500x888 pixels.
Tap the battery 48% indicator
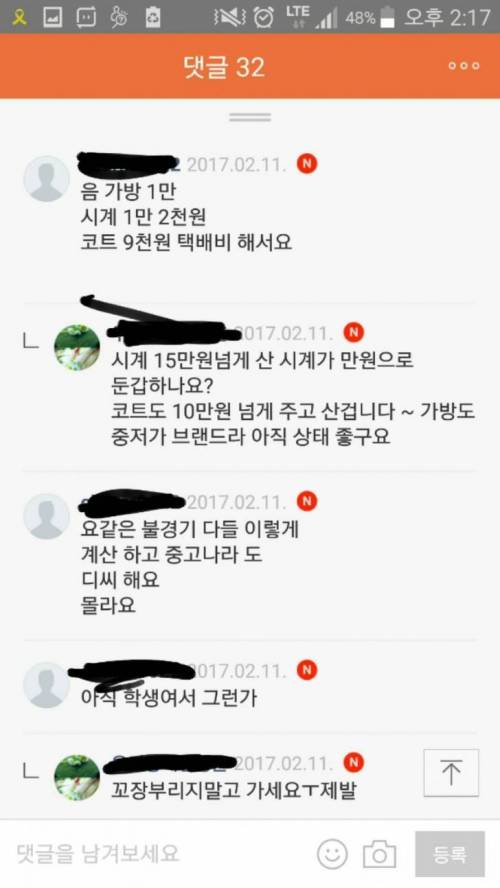(x=369, y=18)
